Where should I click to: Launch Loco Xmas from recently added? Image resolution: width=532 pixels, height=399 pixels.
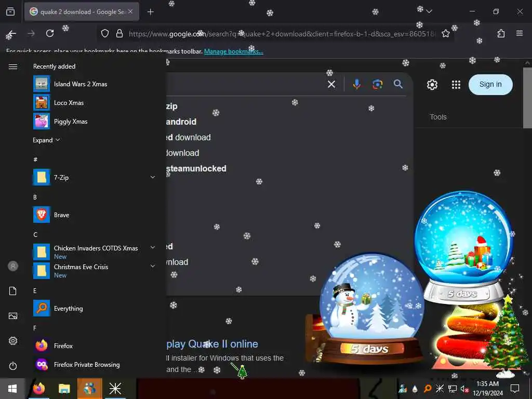tap(94, 102)
